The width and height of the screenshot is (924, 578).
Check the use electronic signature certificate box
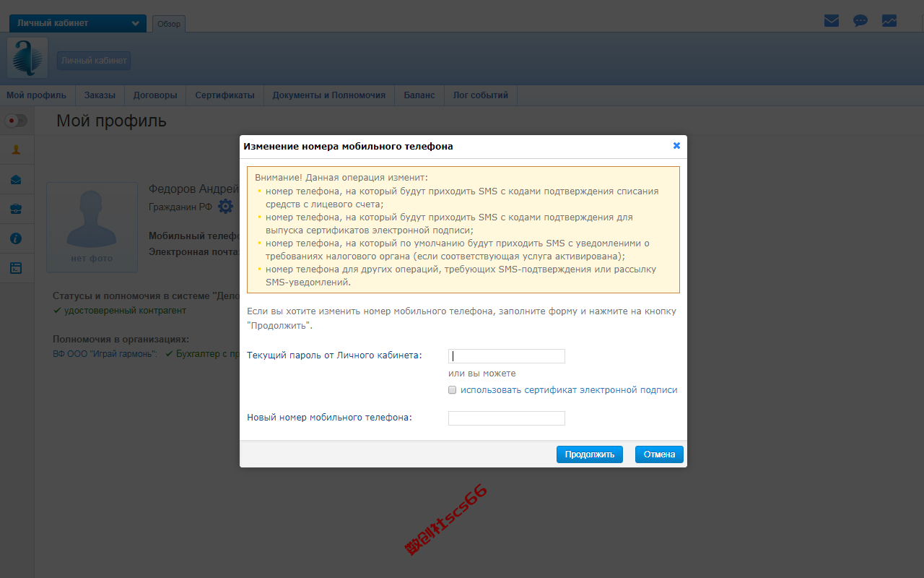453,390
